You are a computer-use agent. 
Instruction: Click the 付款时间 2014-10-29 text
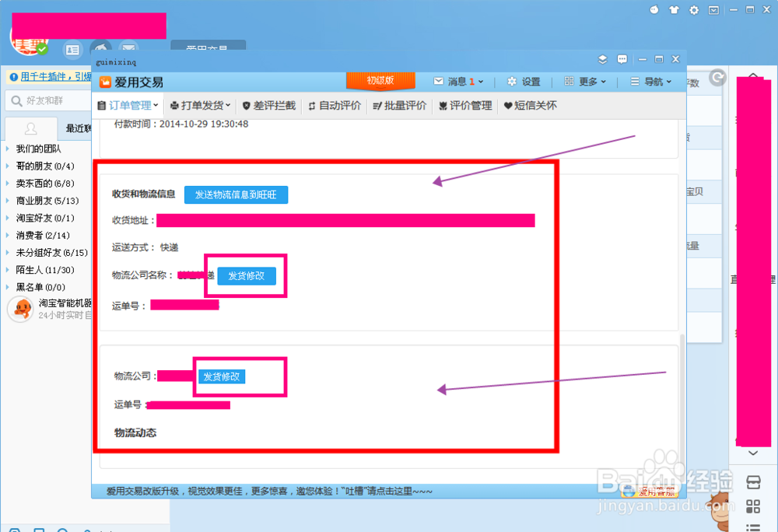pyautogui.click(x=181, y=124)
